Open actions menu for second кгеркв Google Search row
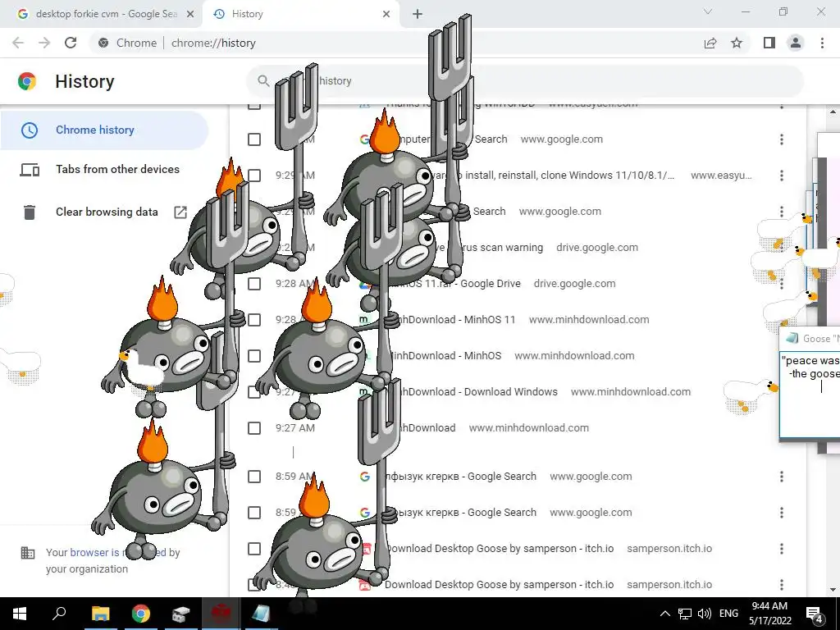Viewport: 840px width, 630px height. click(782, 512)
